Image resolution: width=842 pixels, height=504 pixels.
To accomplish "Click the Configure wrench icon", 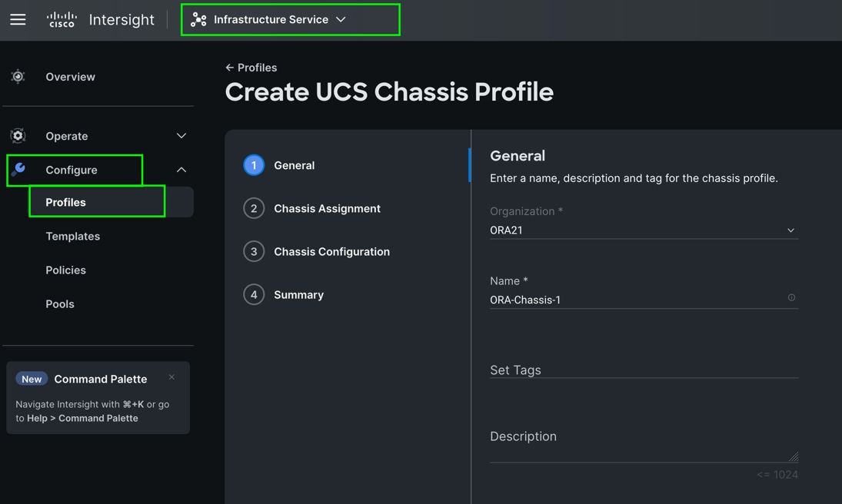I will pyautogui.click(x=18, y=169).
